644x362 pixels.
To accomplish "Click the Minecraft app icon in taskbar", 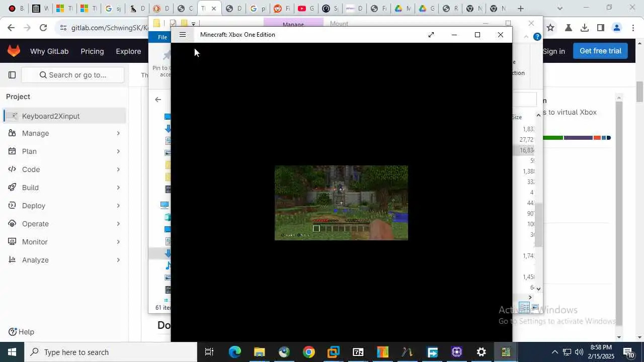I will pos(506,352).
